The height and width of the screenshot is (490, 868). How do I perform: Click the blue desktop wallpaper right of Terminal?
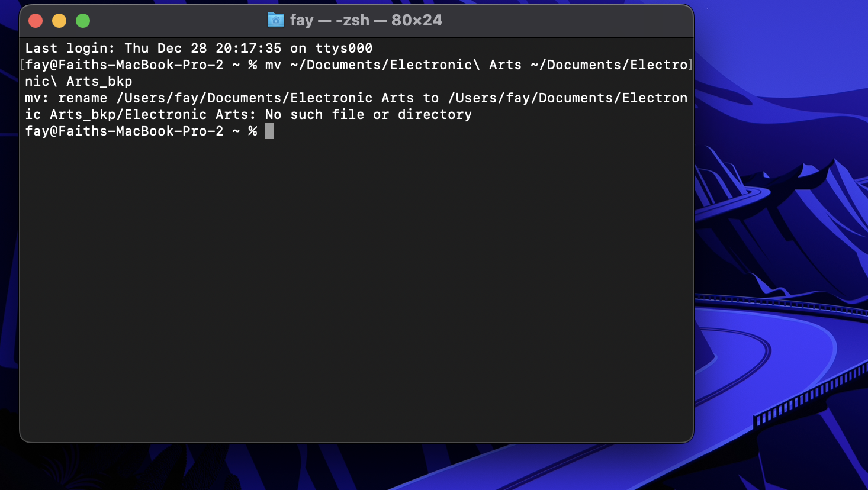(x=782, y=89)
